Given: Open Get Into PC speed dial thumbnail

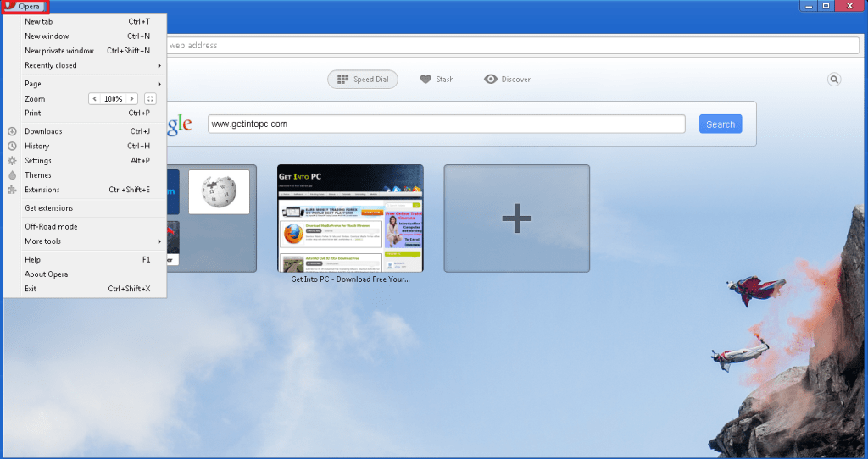Looking at the screenshot, I should [x=350, y=218].
